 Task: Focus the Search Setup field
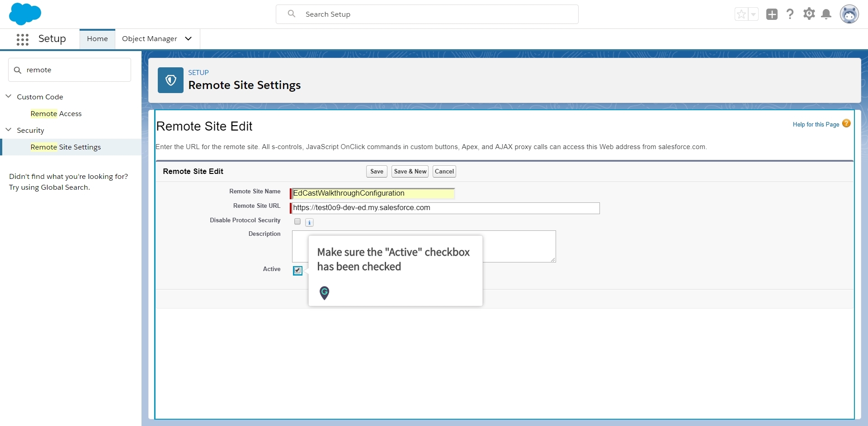tap(427, 14)
